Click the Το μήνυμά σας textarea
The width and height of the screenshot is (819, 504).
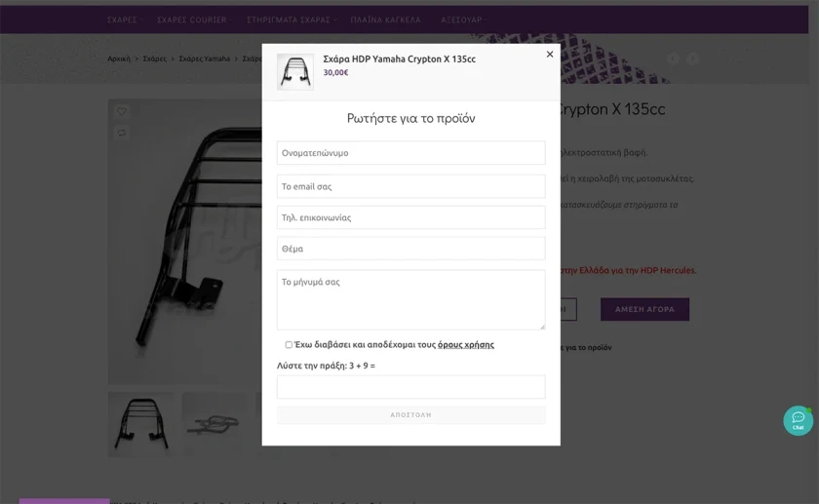click(411, 300)
